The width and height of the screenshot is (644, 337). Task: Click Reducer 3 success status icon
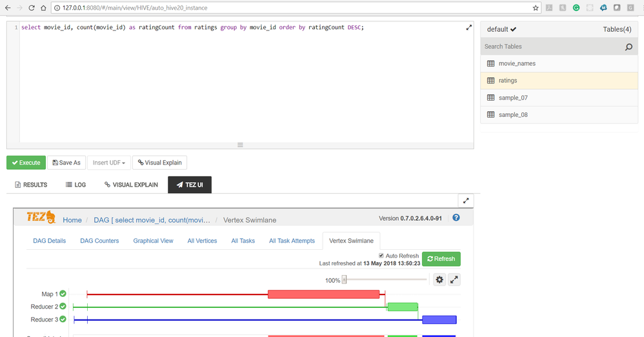click(63, 319)
